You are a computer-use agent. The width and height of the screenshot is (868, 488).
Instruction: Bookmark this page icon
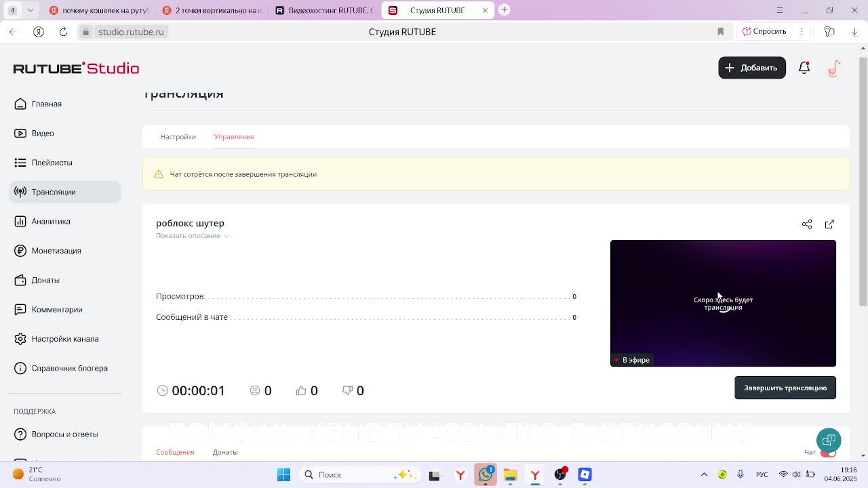tap(720, 32)
